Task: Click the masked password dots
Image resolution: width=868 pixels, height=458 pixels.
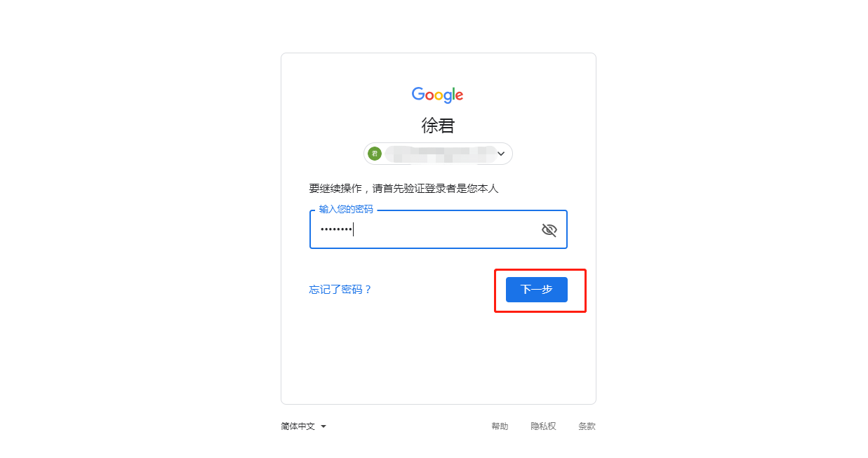Action: tap(336, 229)
